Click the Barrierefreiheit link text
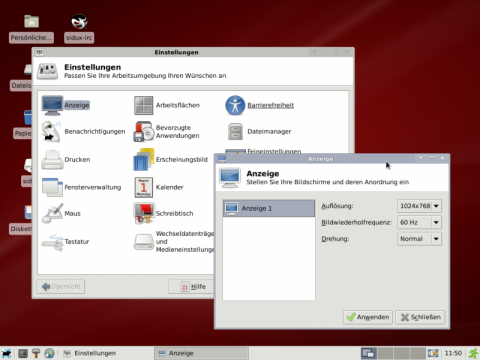The width and height of the screenshot is (480, 360). [271, 105]
